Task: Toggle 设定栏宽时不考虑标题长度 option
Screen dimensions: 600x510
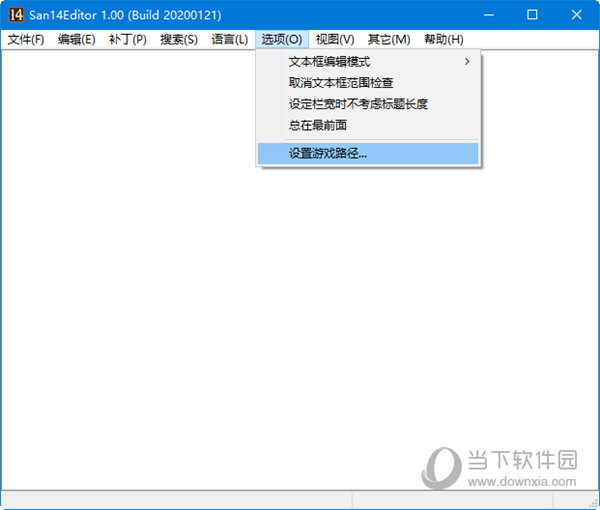Action: click(x=368, y=104)
